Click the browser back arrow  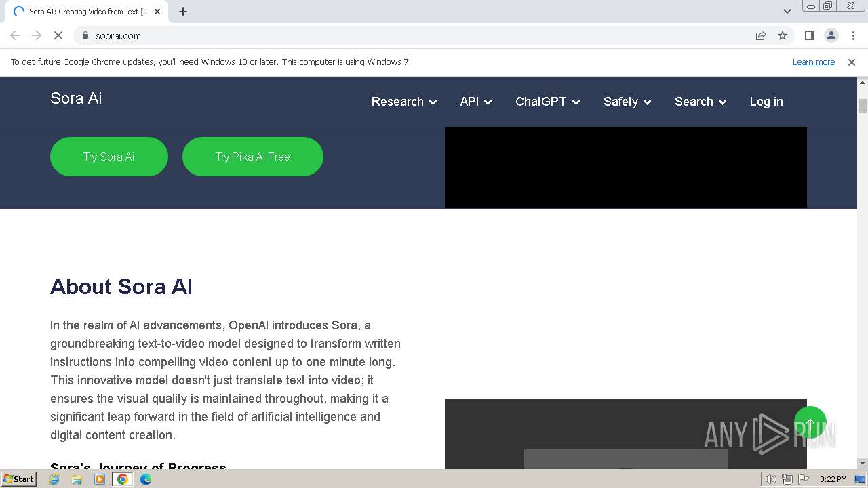(x=15, y=35)
